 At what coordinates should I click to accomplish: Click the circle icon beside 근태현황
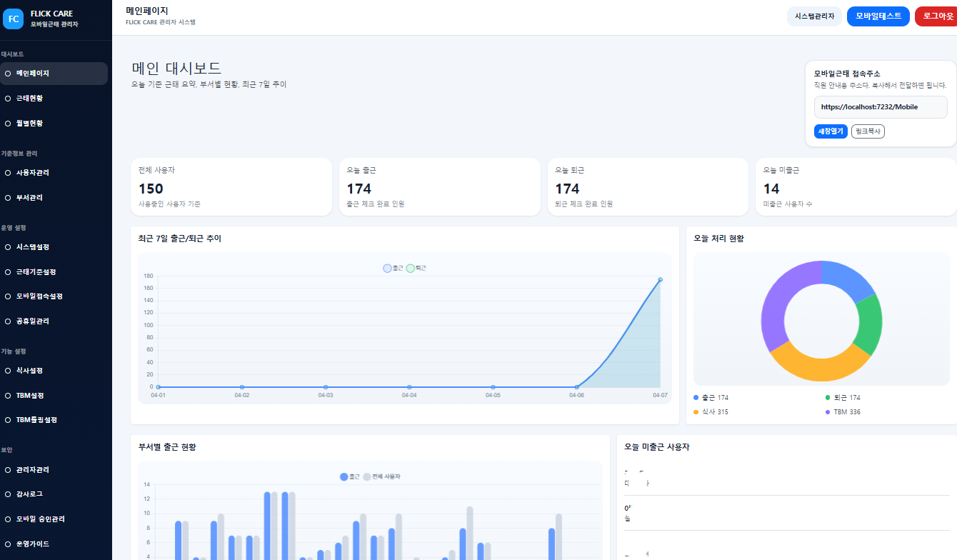coord(8,98)
